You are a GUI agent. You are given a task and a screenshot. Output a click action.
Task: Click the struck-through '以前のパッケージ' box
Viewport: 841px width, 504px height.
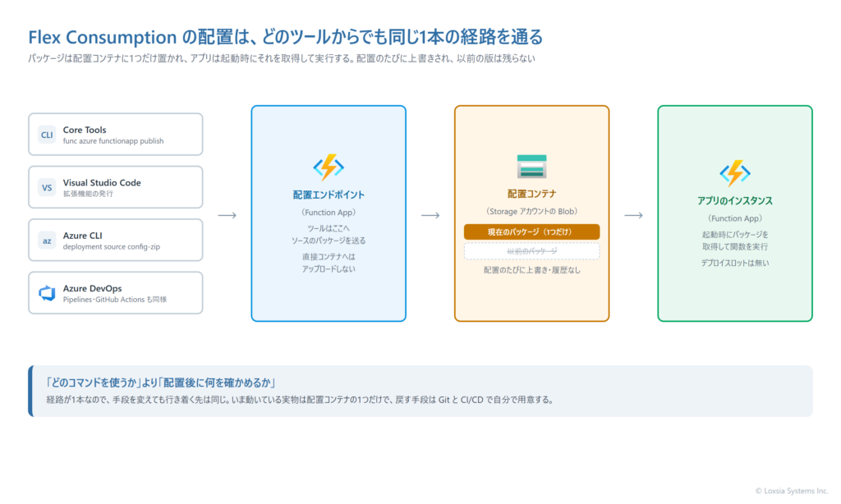531,251
